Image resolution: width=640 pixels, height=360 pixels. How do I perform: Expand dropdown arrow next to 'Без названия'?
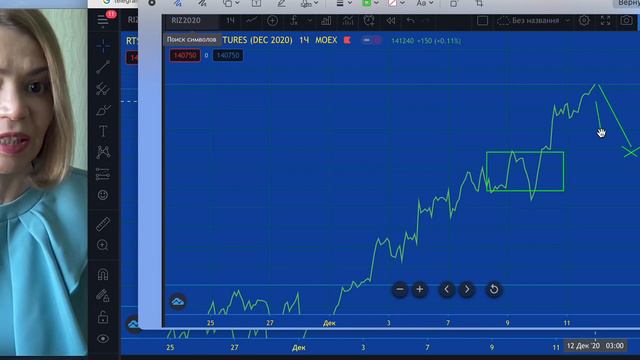click(x=567, y=20)
